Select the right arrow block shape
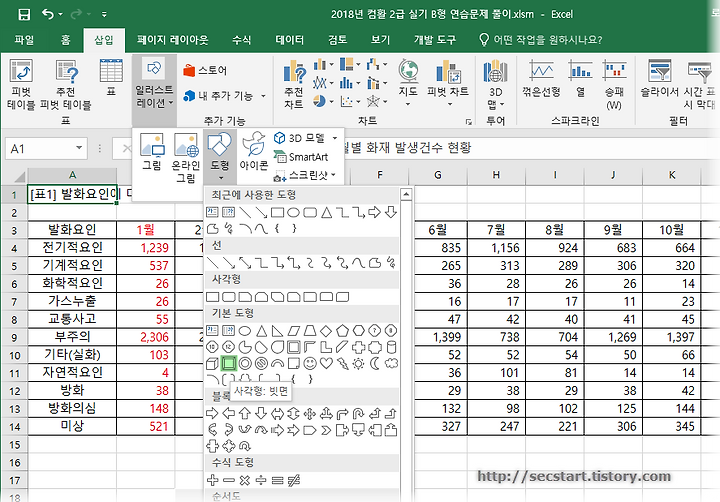Screen dimensions: 720x502 click(212, 413)
